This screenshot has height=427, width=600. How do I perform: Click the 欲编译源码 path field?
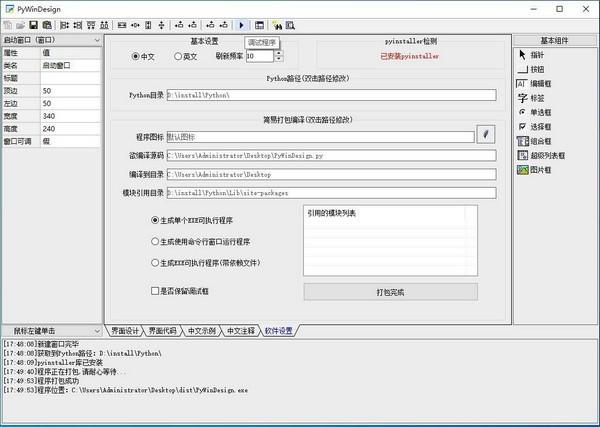pyautogui.click(x=331, y=155)
